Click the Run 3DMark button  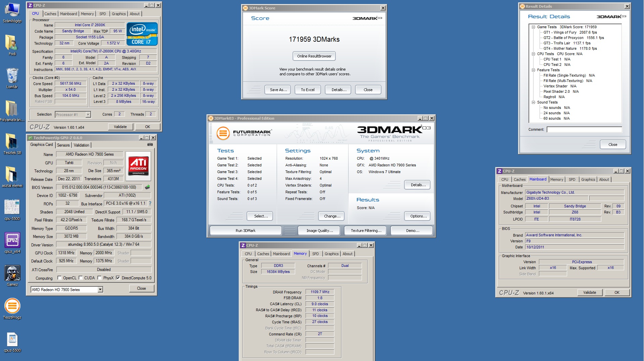click(245, 231)
